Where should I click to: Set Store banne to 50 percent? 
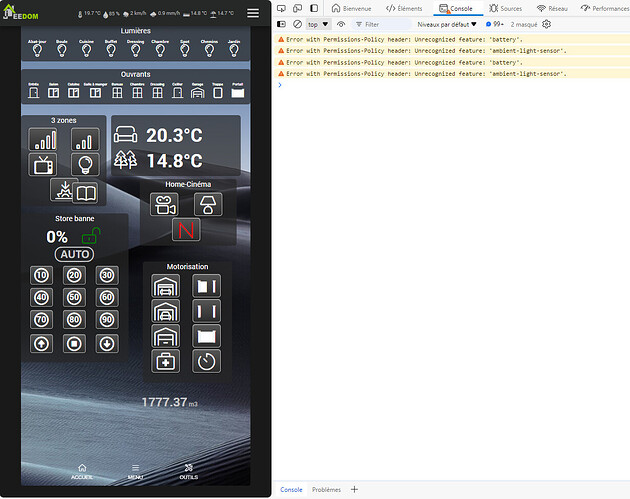pyautogui.click(x=74, y=297)
